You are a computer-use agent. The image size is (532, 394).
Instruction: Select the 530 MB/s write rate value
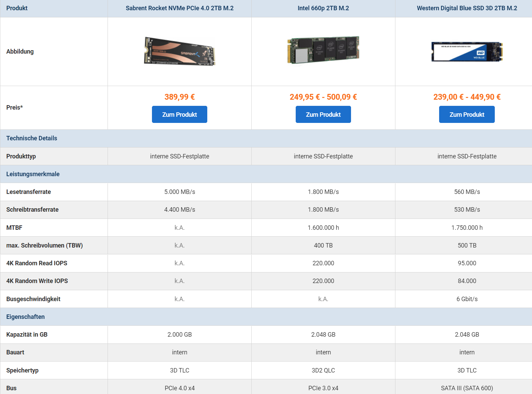467,210
